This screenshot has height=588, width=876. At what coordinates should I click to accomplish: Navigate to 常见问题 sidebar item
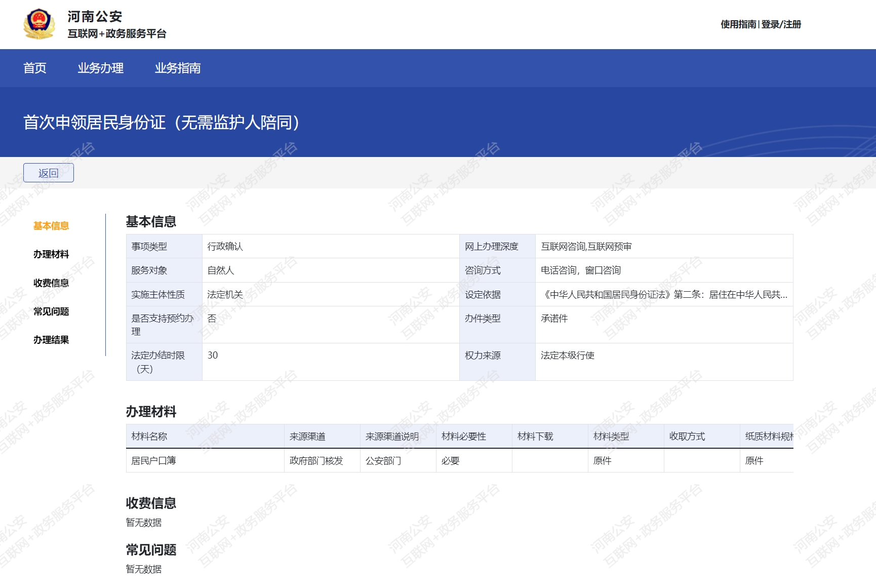tap(51, 311)
